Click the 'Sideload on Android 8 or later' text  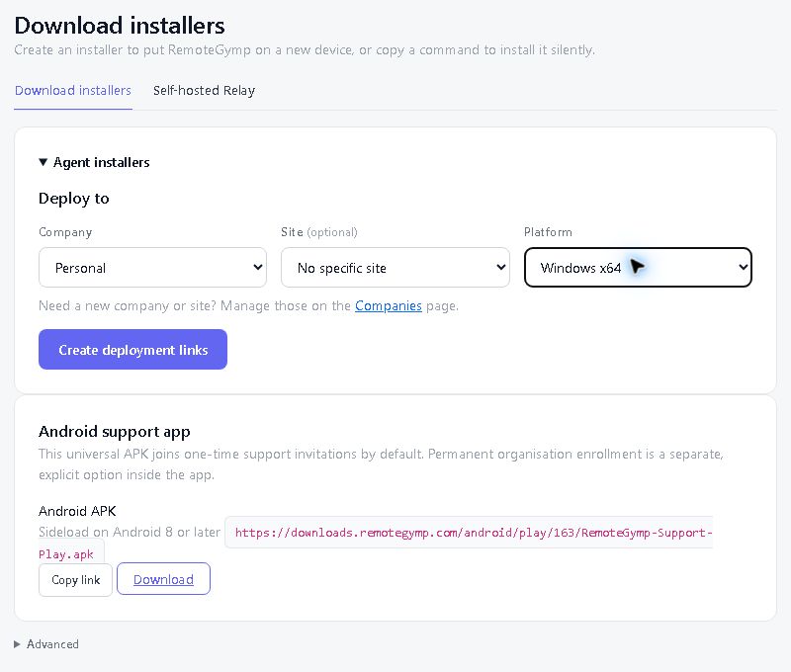[x=130, y=533]
